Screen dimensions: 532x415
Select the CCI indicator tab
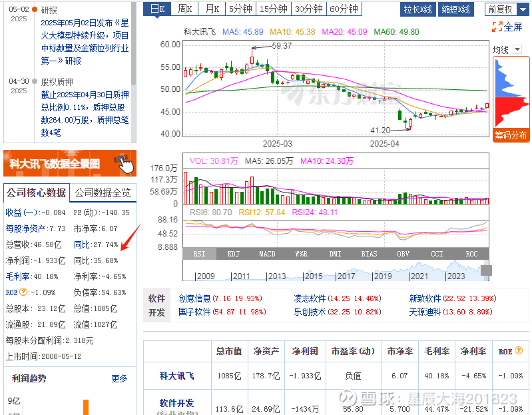(x=437, y=254)
